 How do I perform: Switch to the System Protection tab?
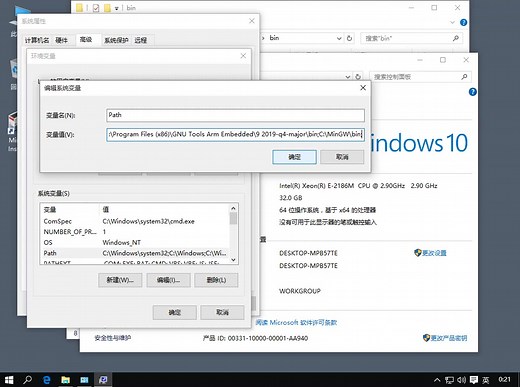click(x=116, y=40)
